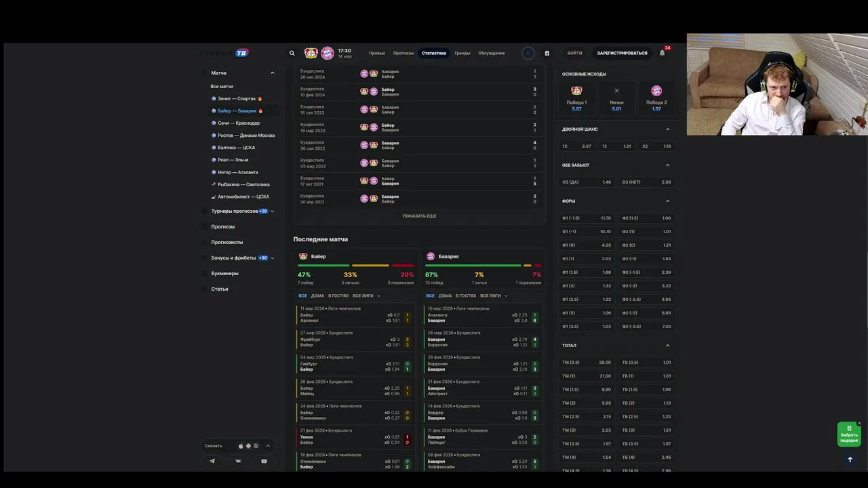
Task: Click the web globe download icon
Action: point(256,446)
